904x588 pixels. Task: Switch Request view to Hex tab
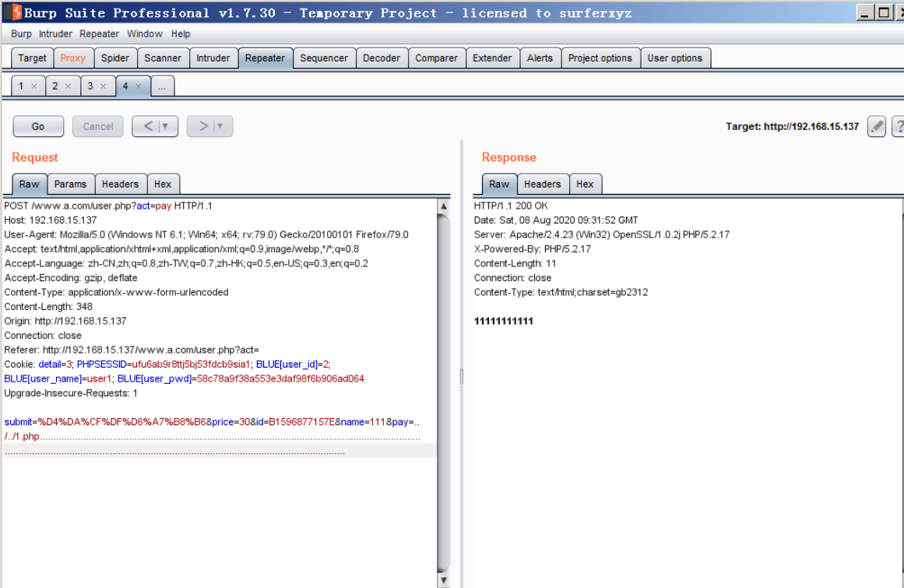point(163,184)
